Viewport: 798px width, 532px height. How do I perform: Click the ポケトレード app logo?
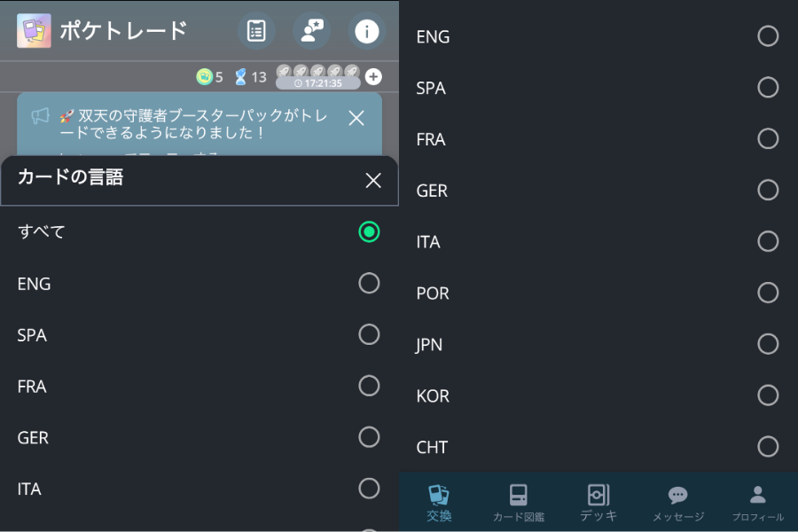(x=34, y=31)
